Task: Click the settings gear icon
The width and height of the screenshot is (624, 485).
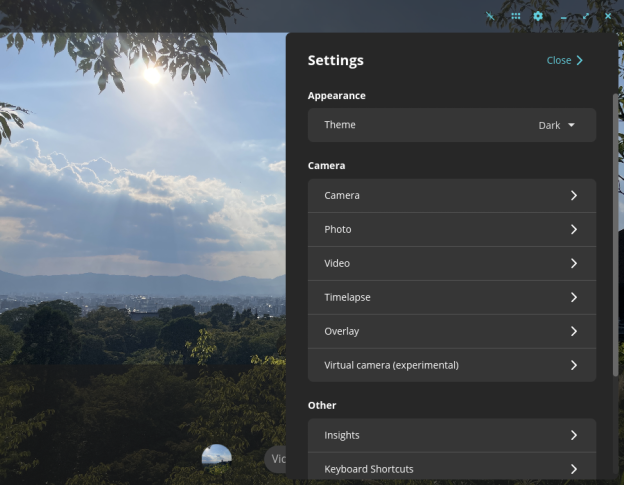Action: (538, 16)
